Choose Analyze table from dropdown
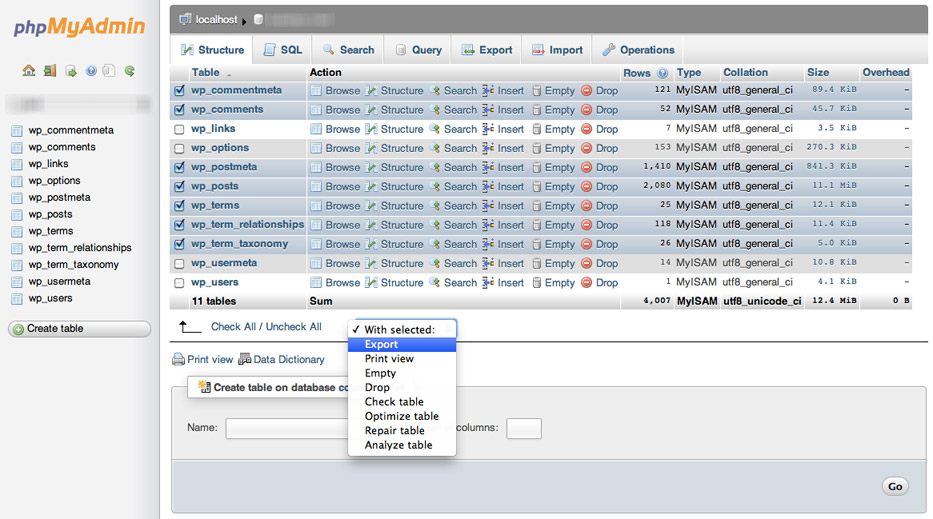This screenshot has width=933, height=519. 402,445
